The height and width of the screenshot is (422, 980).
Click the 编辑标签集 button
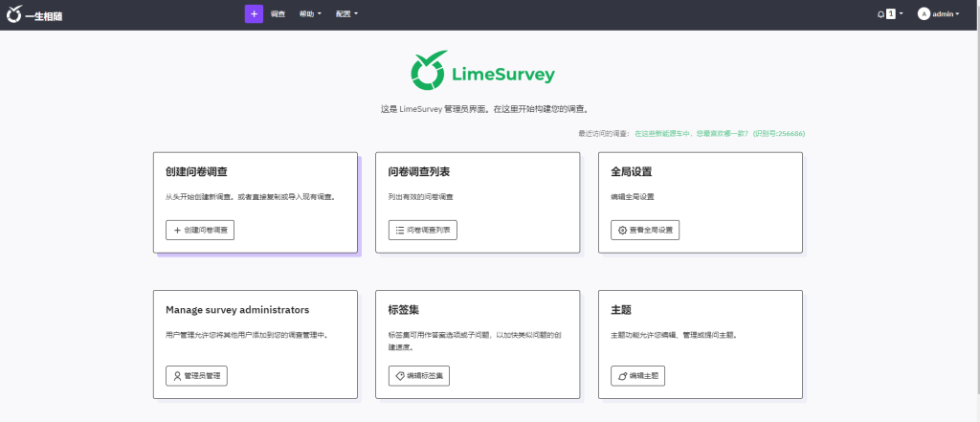pos(419,376)
